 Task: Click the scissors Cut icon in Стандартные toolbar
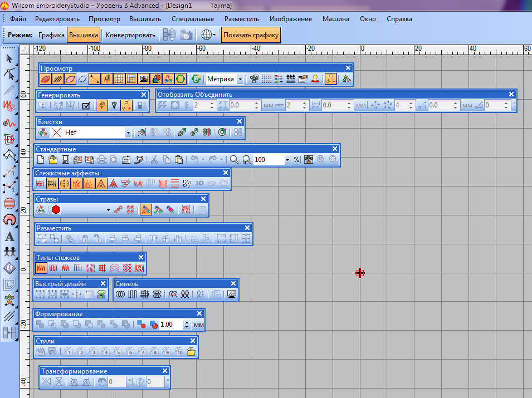[154, 160]
